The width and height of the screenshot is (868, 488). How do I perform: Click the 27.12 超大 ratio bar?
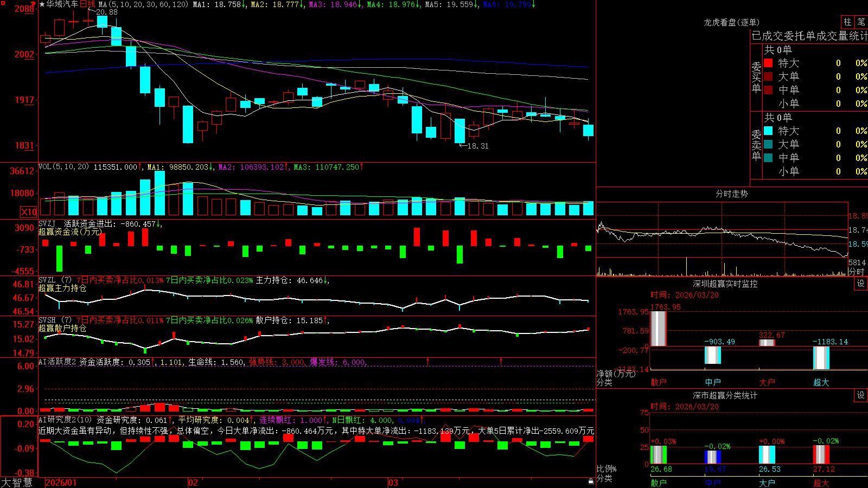(x=821, y=454)
